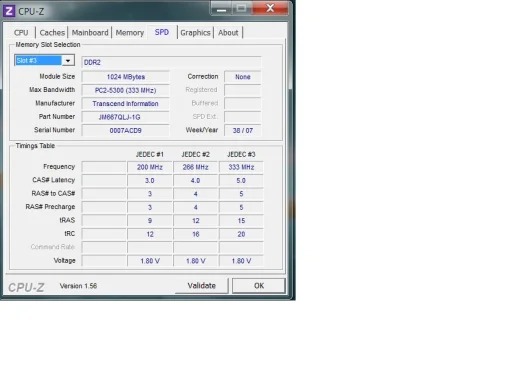
Task: Click the 266 MHz frequency cell
Action: [195, 167]
